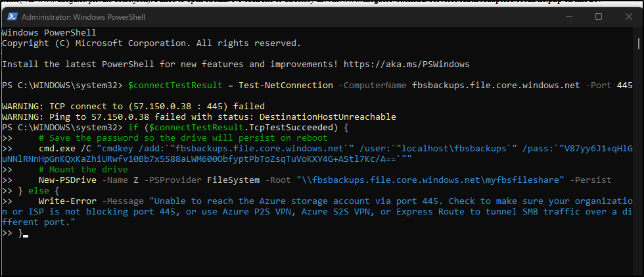644x277 pixels.
Task: Click the 'Windows PowerShell' first line
Action: tap(49, 32)
